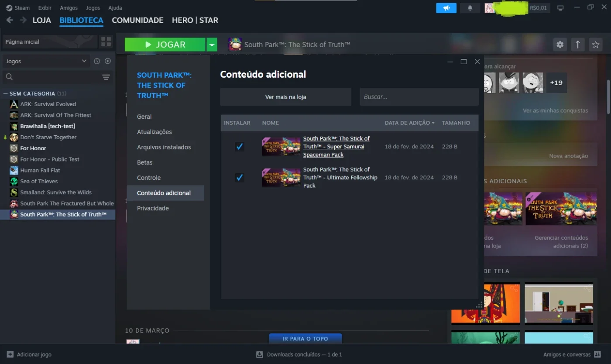Click Ver as minhas conquistas link
Image resolution: width=611 pixels, height=364 pixels.
[x=555, y=111]
